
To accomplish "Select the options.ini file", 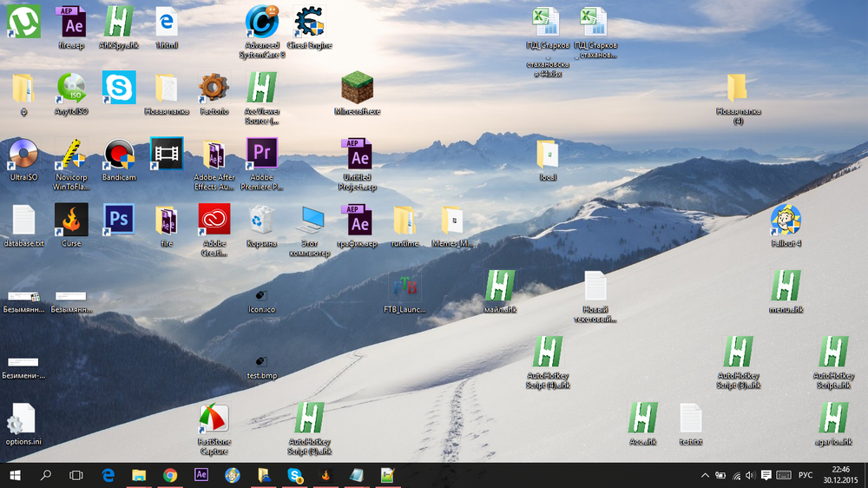I will (x=23, y=419).
